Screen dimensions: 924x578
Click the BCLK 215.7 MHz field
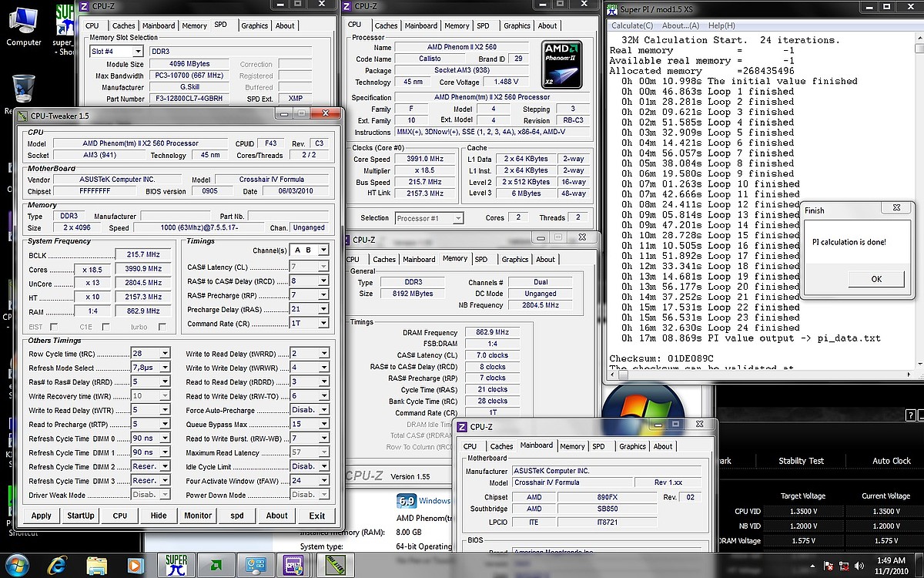pos(143,254)
